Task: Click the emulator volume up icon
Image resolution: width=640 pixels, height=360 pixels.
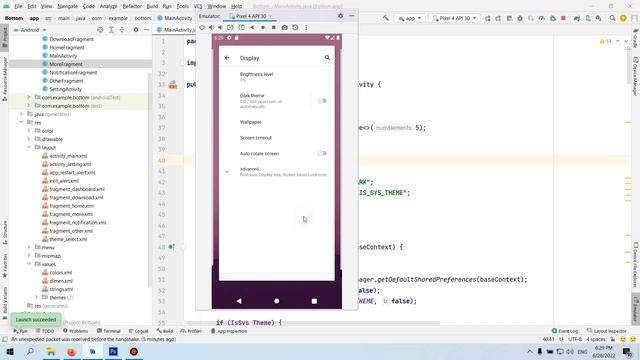Action: tap(211, 27)
